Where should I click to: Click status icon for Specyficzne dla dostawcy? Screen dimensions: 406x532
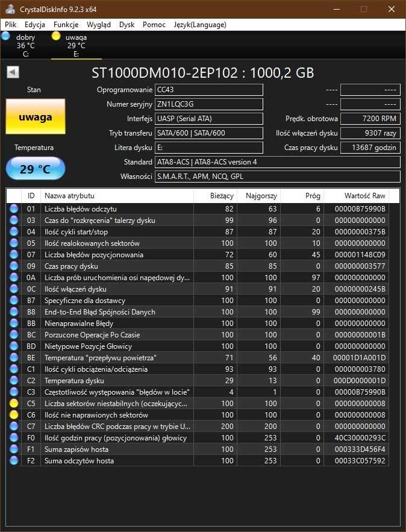(14, 300)
